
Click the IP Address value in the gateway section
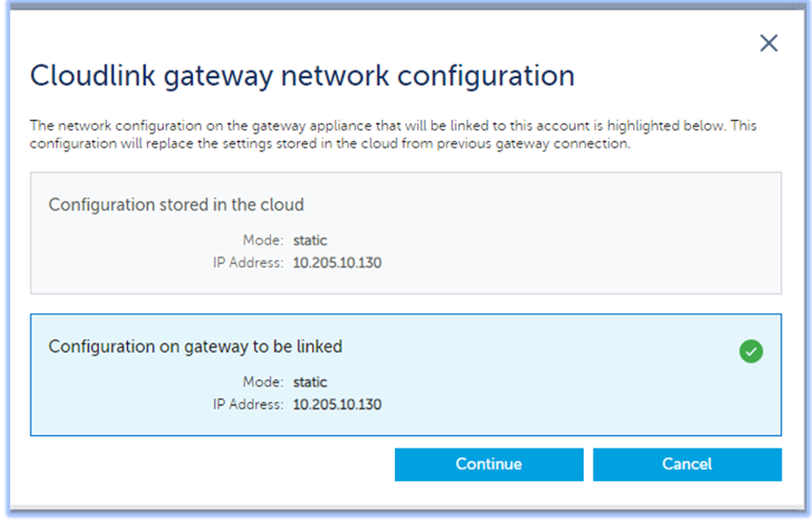(x=336, y=405)
